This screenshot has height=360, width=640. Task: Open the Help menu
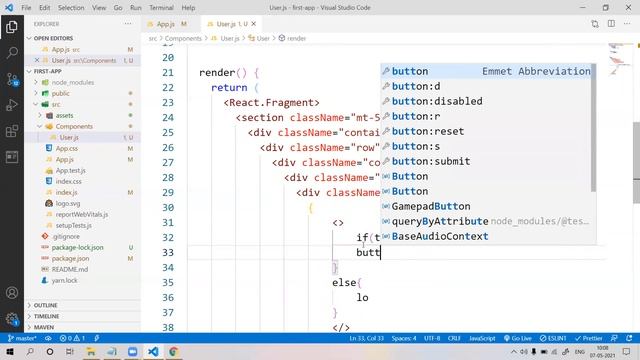(188, 8)
